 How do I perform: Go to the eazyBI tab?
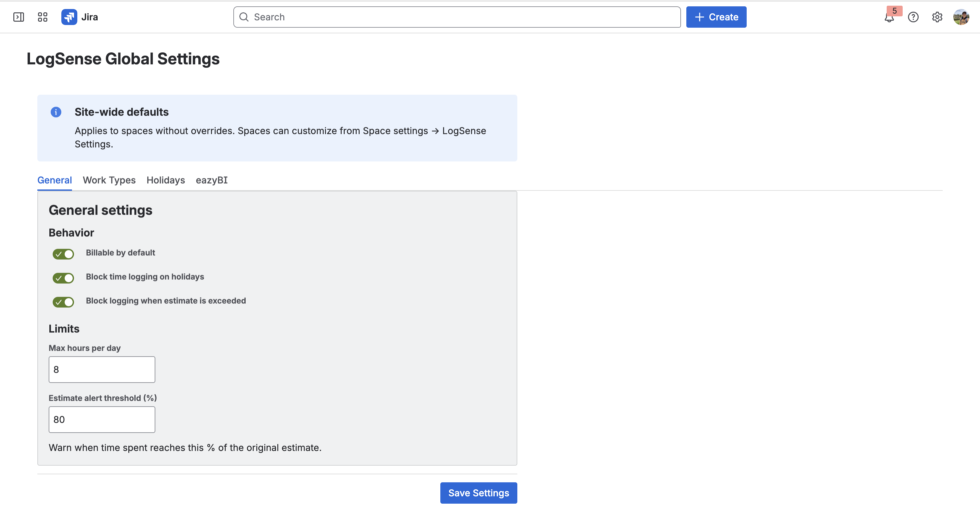point(212,180)
